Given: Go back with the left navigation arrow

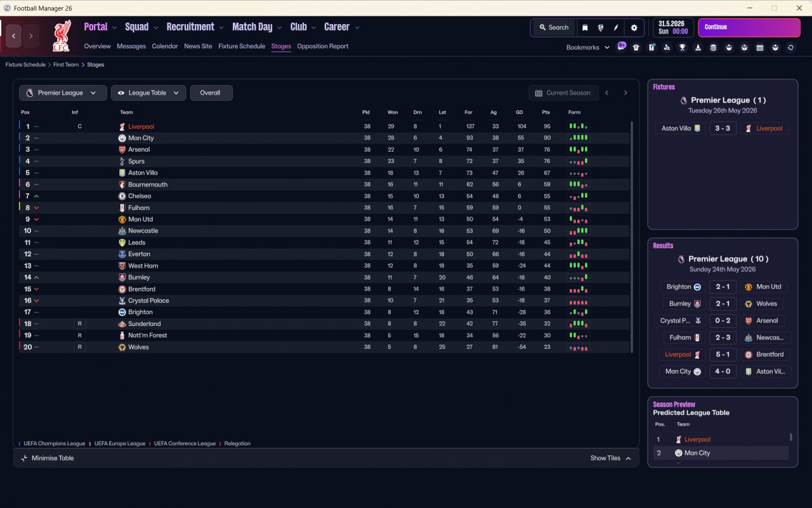Looking at the screenshot, I should (14, 36).
